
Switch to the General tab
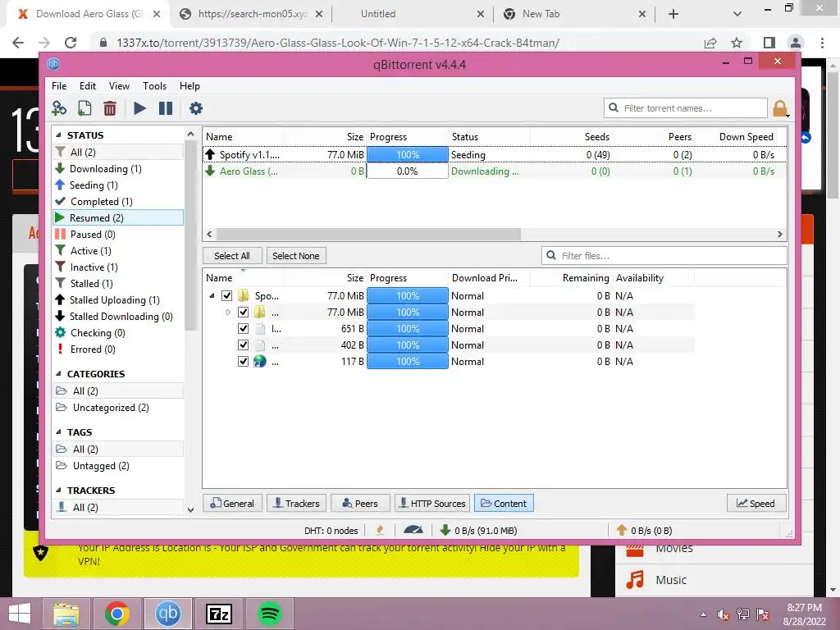[x=232, y=504]
